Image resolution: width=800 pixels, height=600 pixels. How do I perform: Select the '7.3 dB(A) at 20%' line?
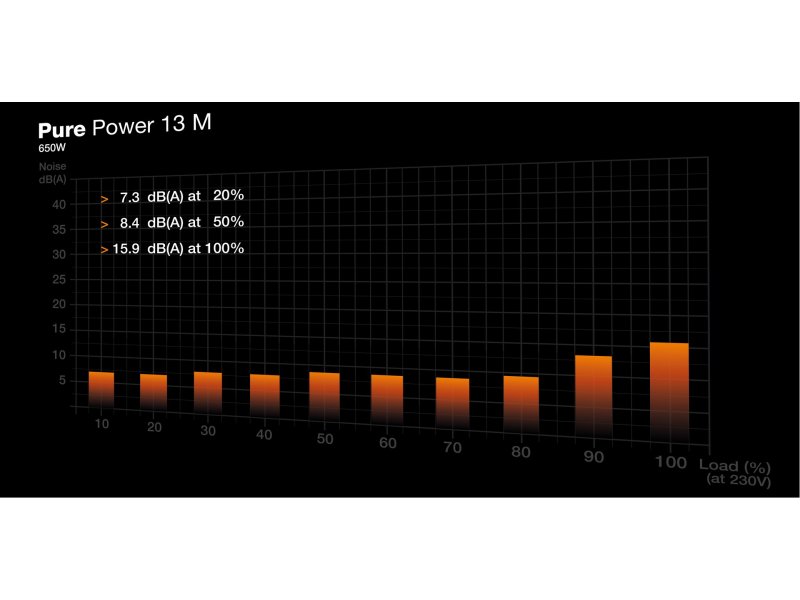(x=172, y=196)
